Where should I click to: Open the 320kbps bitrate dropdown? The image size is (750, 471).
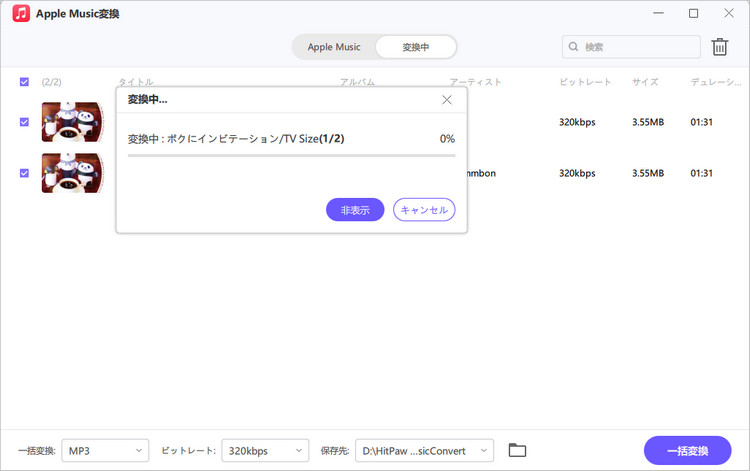pyautogui.click(x=265, y=450)
